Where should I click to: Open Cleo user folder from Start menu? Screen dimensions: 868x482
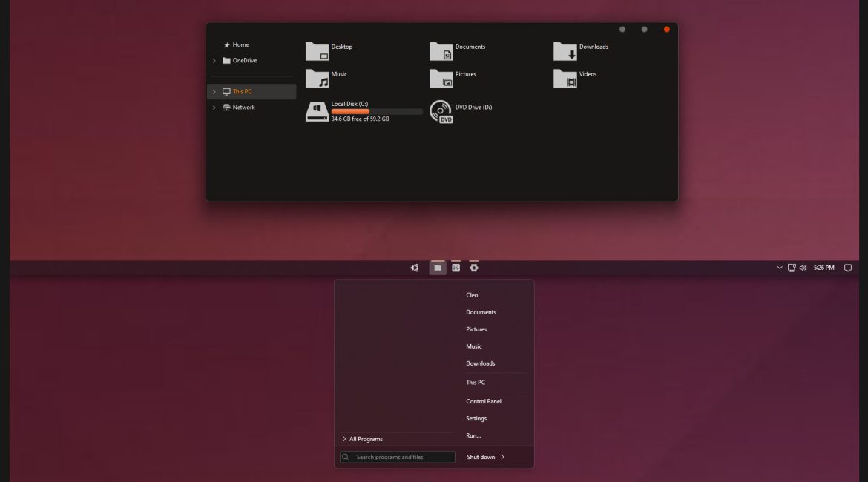[472, 295]
